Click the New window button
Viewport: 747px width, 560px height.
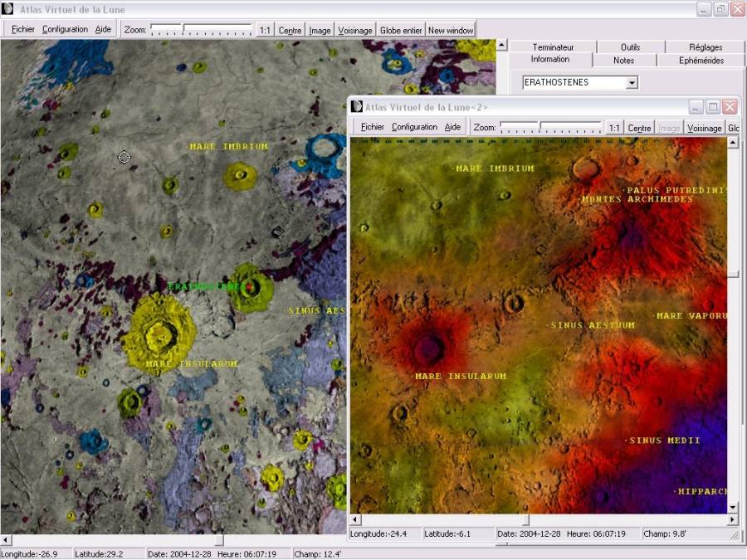[451, 31]
